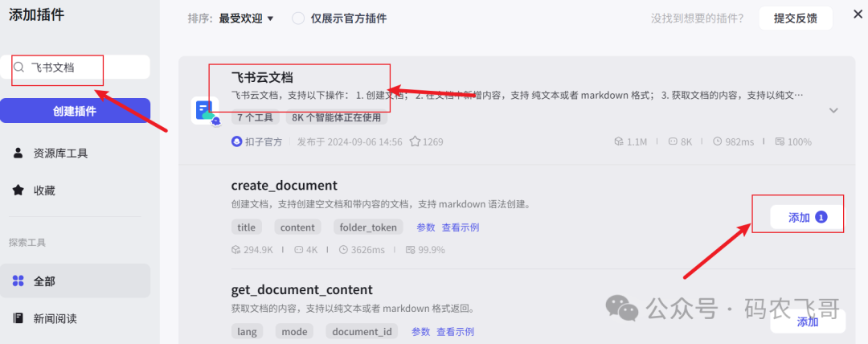The image size is (868, 344).
Task: Open 参数 link for create_document
Action: (426, 227)
